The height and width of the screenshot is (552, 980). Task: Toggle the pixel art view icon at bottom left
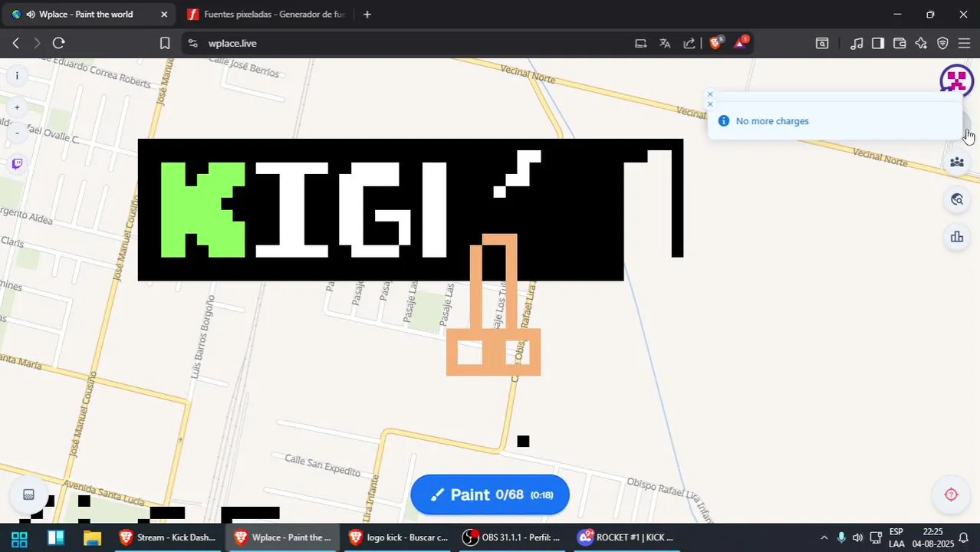[x=28, y=495]
